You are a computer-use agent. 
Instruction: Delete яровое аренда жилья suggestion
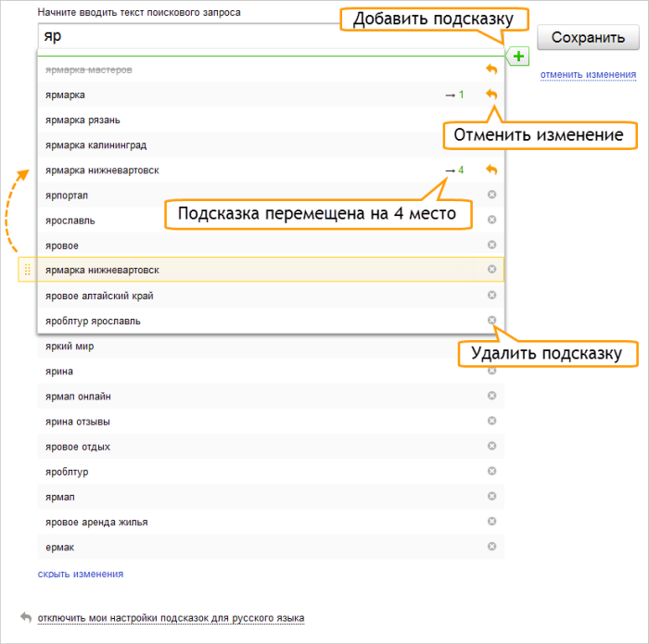(491, 521)
